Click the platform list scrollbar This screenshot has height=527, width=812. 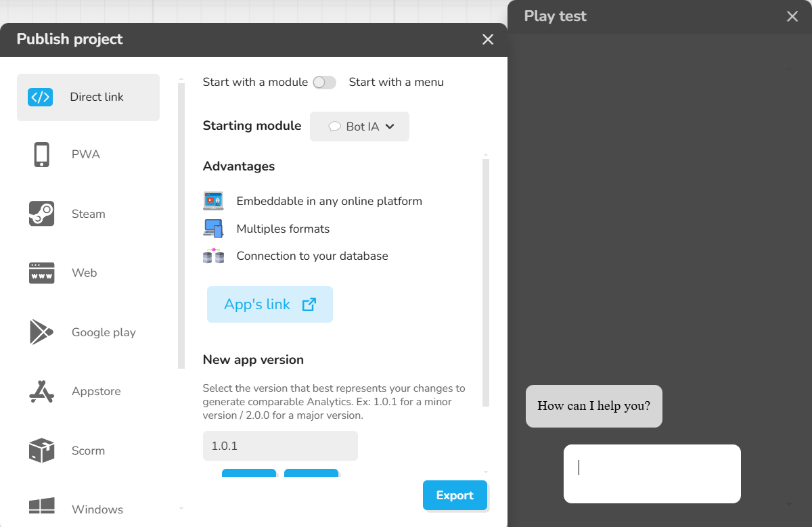[181, 226]
